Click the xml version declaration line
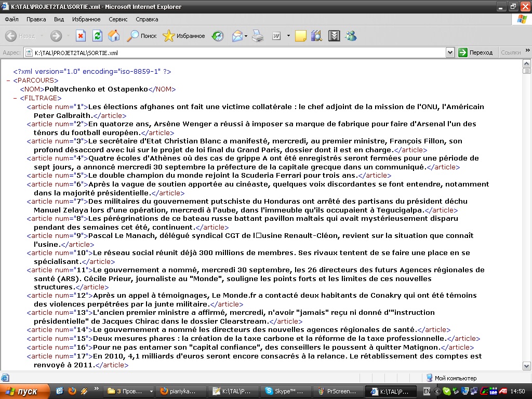Image resolution: width=532 pixels, height=399 pixels. [x=92, y=72]
